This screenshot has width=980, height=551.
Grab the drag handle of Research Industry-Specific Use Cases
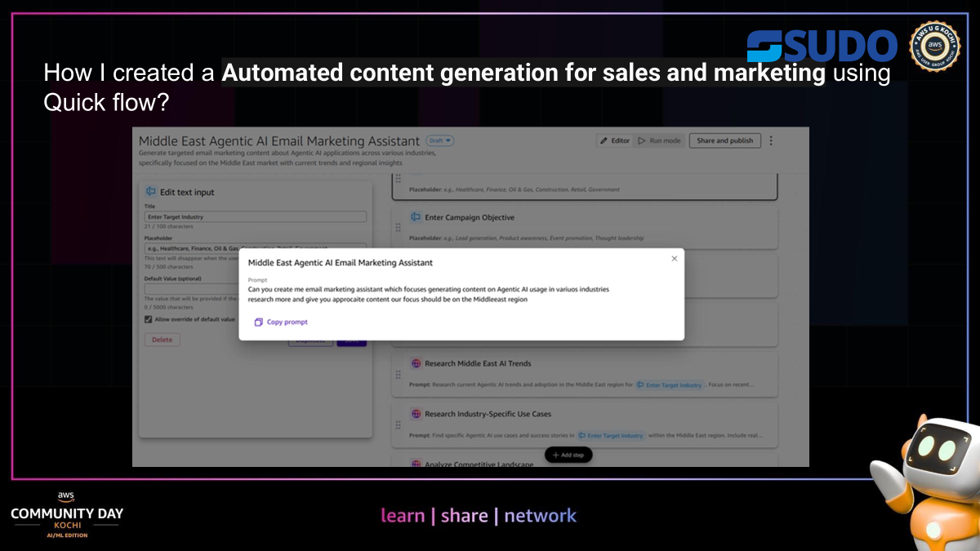point(399,424)
